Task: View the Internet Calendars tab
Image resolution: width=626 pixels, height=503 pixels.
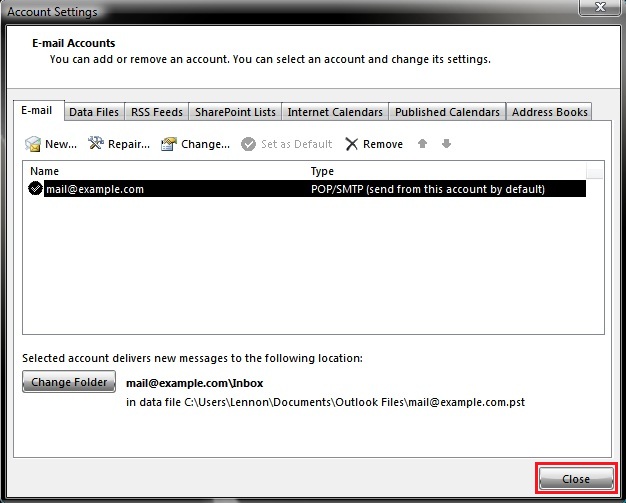Action: (x=335, y=112)
